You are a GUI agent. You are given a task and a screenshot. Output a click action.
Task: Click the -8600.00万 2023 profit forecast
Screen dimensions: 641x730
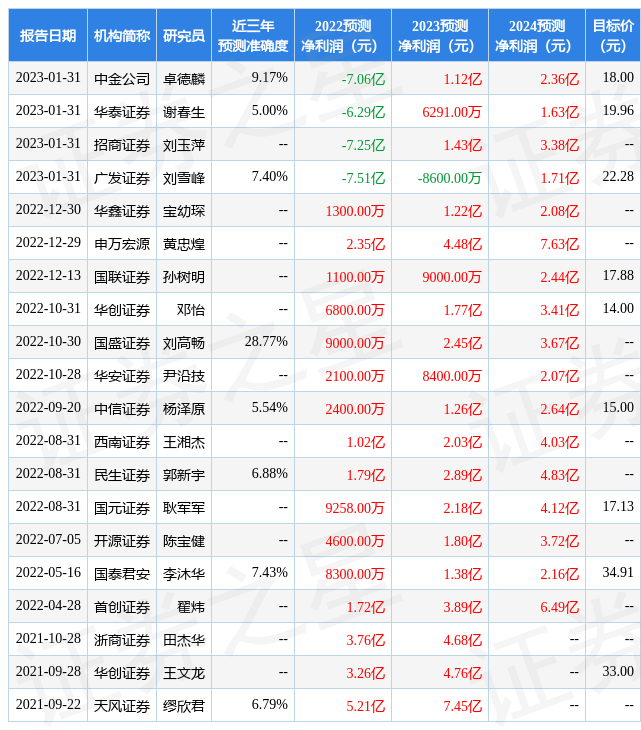(449, 178)
